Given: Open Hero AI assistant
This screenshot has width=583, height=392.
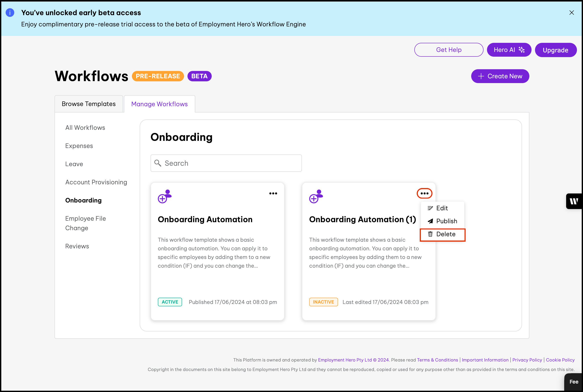Looking at the screenshot, I should [509, 50].
